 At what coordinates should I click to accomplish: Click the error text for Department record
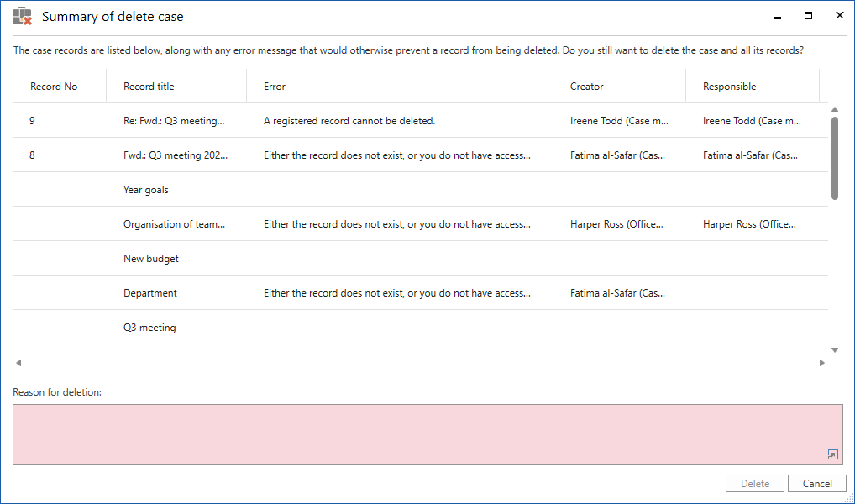pos(397,292)
